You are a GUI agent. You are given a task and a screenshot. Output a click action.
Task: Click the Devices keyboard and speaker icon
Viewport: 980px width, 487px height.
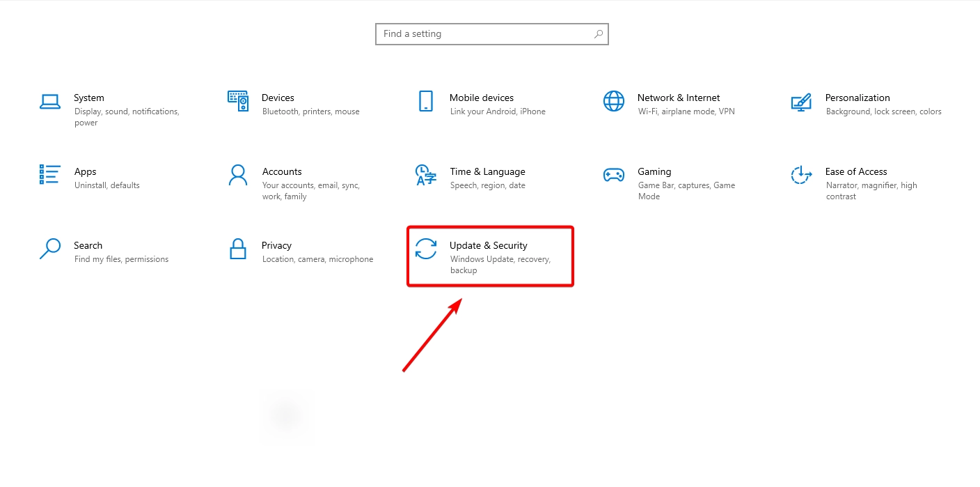pyautogui.click(x=238, y=101)
